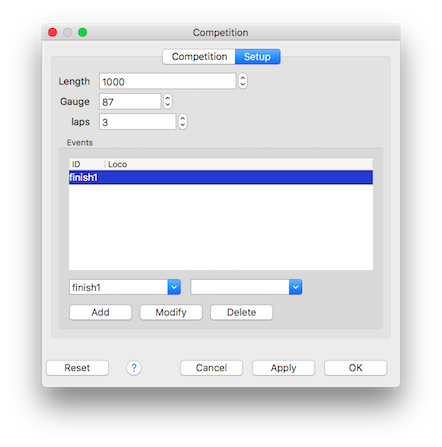Expand the empty loco dropdown
The height and width of the screenshot is (447, 442).
[295, 287]
